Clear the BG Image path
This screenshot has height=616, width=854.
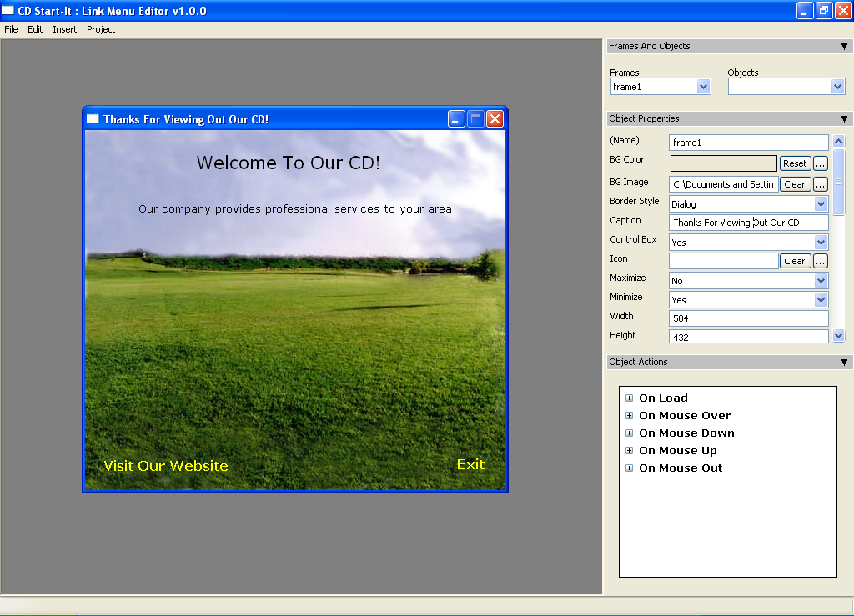click(795, 184)
